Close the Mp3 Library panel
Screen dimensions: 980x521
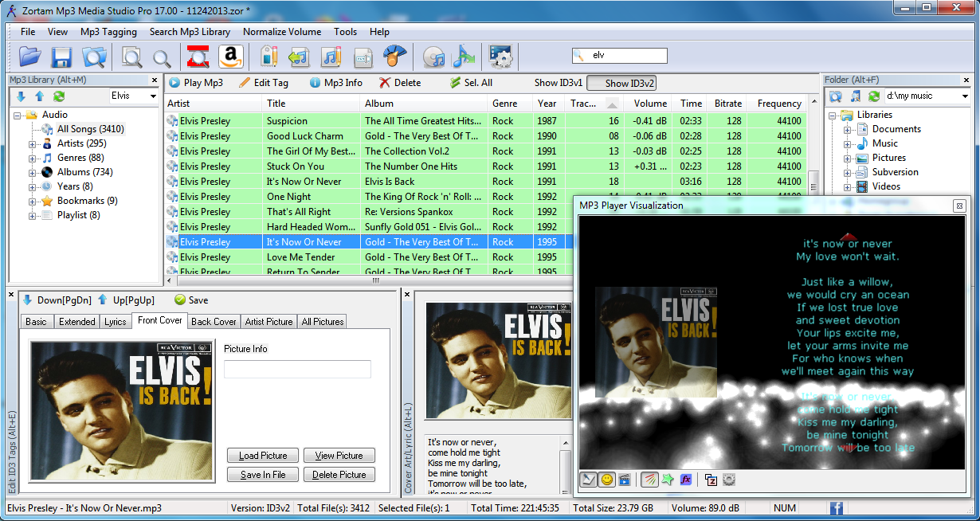(155, 80)
